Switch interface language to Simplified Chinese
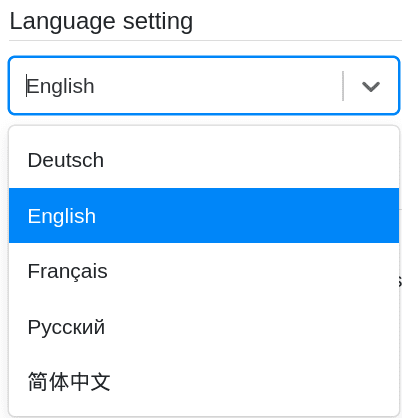 [x=204, y=382]
